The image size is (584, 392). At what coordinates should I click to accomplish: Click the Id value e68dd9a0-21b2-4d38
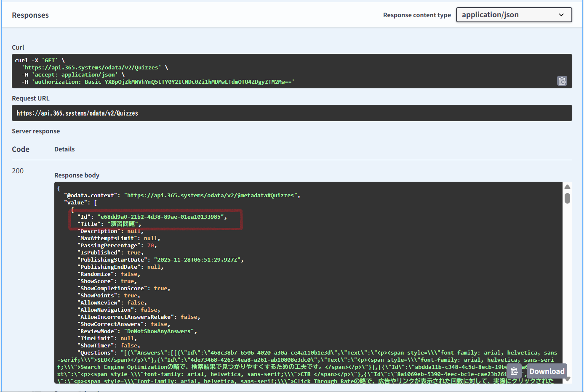(160, 217)
